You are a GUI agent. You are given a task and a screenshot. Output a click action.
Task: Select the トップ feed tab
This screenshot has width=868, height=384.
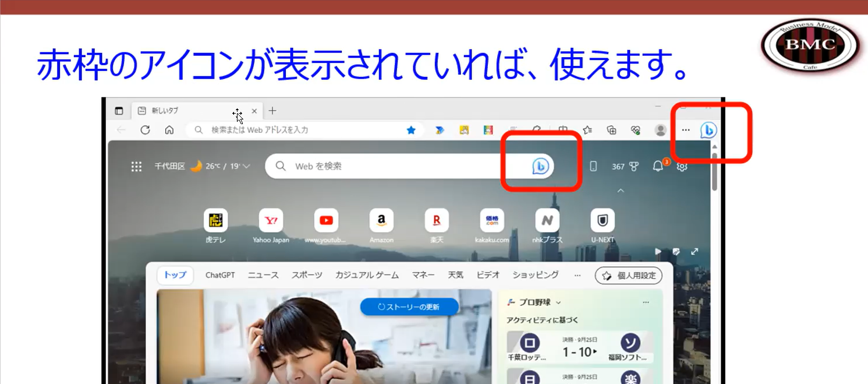[x=175, y=276]
